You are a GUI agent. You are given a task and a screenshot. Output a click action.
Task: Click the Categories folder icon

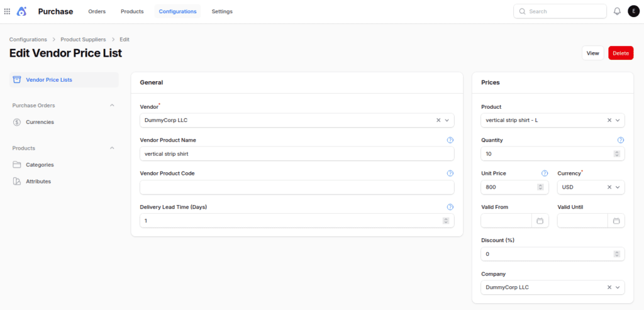point(17,165)
